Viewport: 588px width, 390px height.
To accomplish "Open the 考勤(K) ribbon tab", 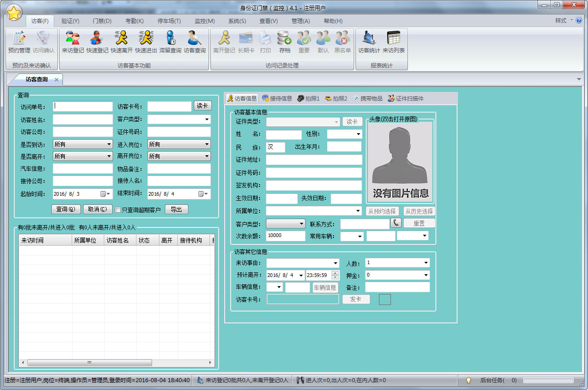I will (x=134, y=21).
